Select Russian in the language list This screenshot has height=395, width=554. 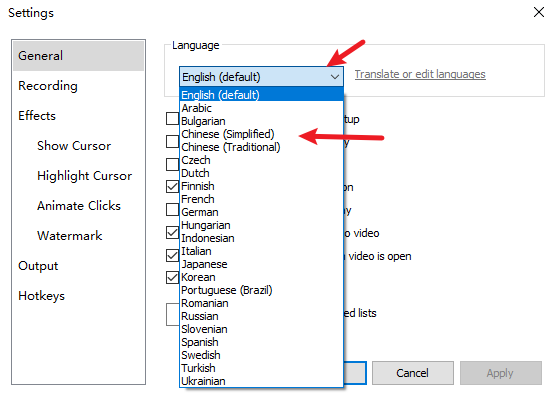(261, 316)
